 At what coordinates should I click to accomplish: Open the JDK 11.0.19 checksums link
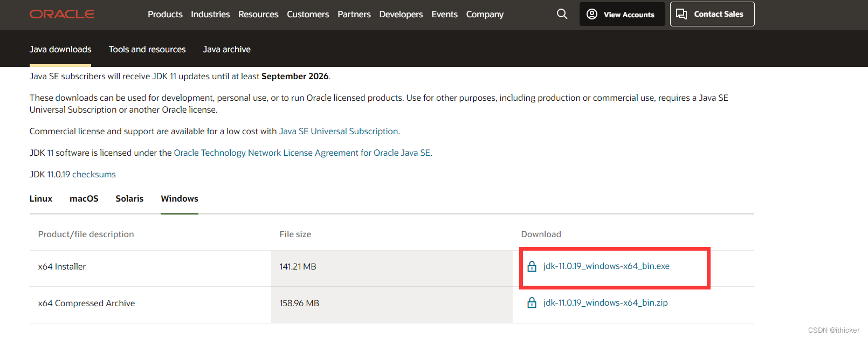(x=94, y=174)
